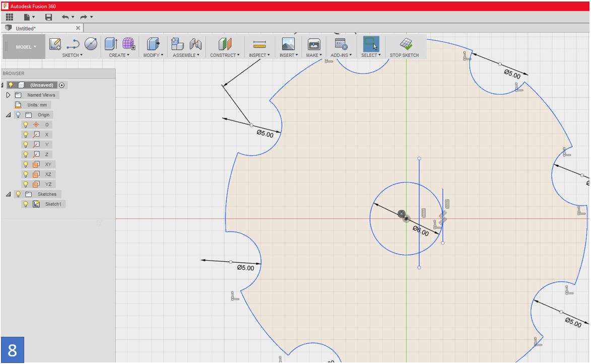Toggle visibility of the Y axis
The width and height of the screenshot is (591, 364).
[x=26, y=144]
